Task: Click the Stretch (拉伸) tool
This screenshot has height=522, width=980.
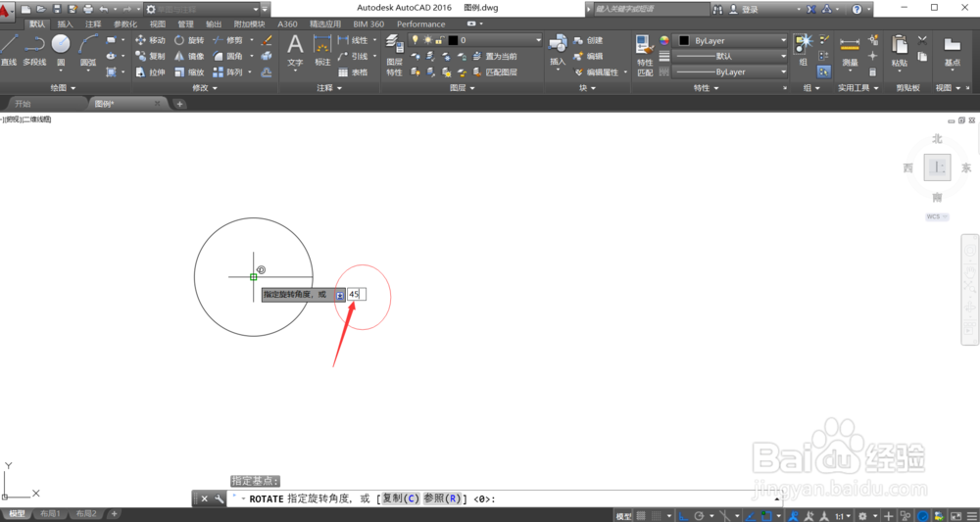Action: click(150, 72)
